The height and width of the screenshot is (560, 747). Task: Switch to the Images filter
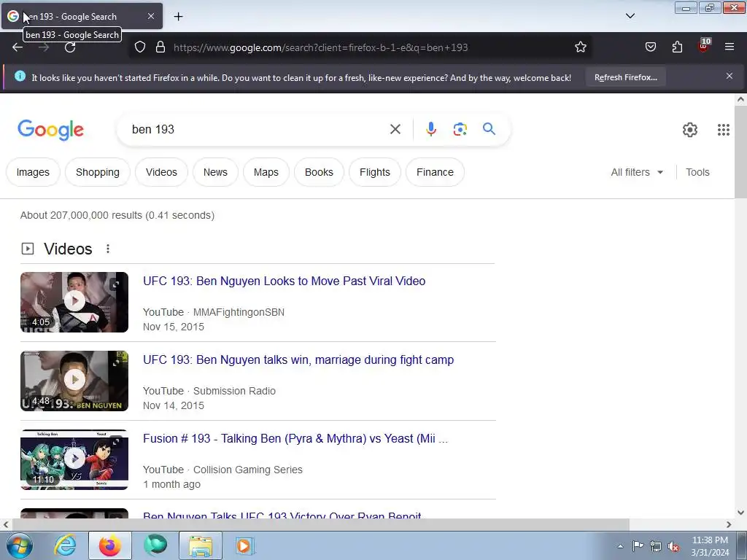coord(33,172)
